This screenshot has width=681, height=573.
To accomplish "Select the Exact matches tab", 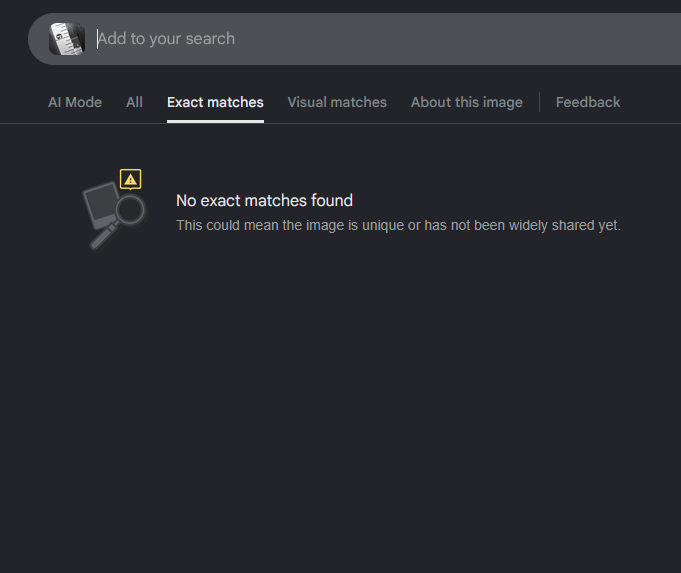I will coord(215,102).
